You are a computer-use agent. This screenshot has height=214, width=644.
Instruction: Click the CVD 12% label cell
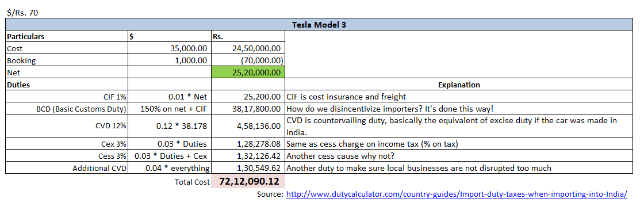[67, 127]
